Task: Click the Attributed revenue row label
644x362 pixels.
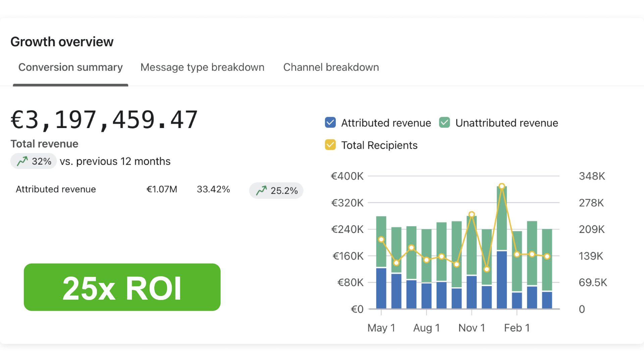Action: [56, 189]
